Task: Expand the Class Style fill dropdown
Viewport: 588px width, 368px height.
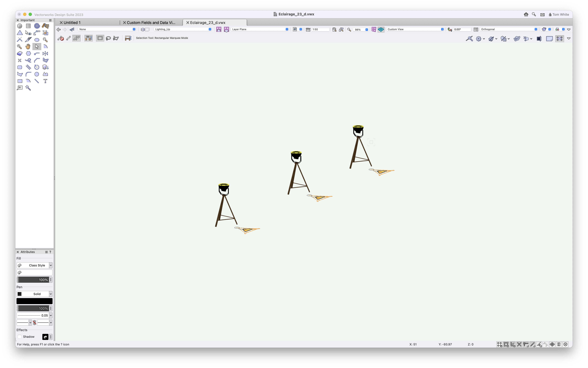Action: pos(51,265)
